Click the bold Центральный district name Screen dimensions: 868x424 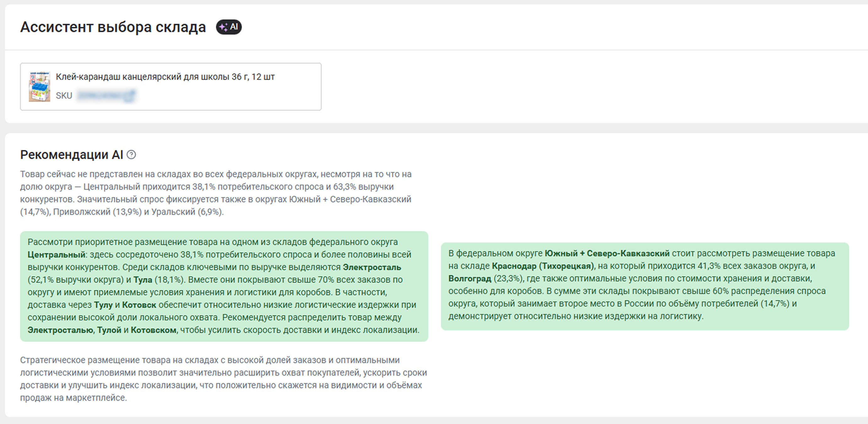(56, 254)
